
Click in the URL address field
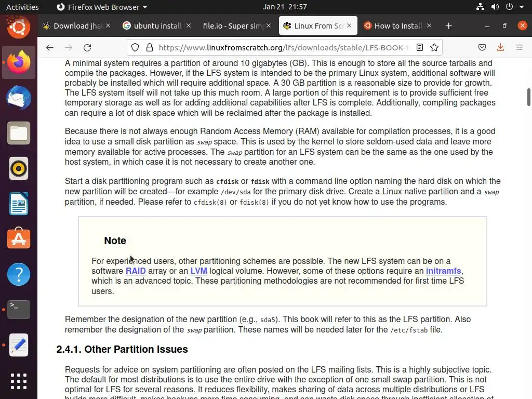(284, 47)
